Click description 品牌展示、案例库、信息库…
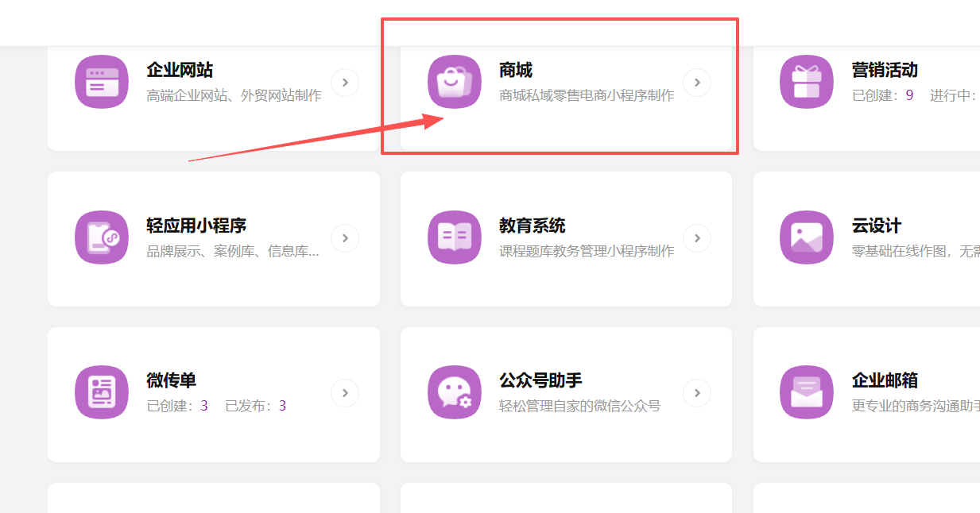980x513 pixels. (233, 251)
